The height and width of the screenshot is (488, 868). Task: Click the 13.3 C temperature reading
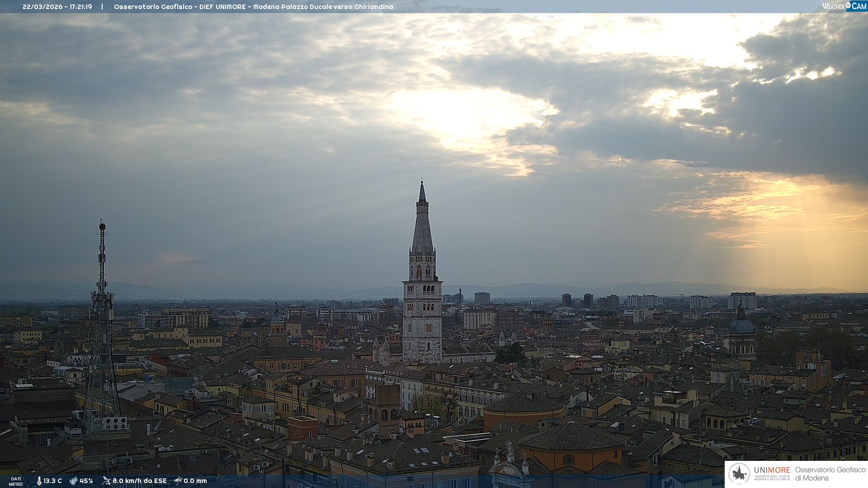52,481
